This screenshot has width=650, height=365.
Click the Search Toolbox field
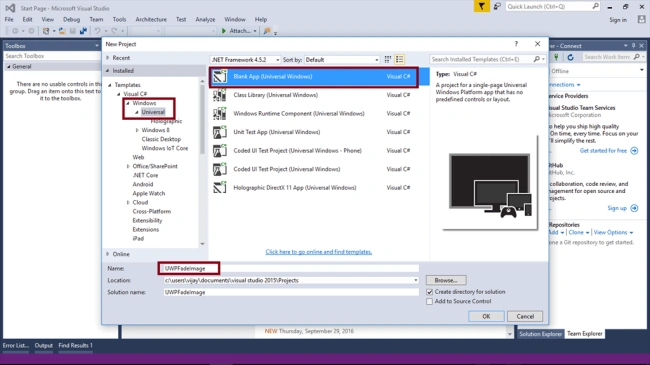[51, 56]
